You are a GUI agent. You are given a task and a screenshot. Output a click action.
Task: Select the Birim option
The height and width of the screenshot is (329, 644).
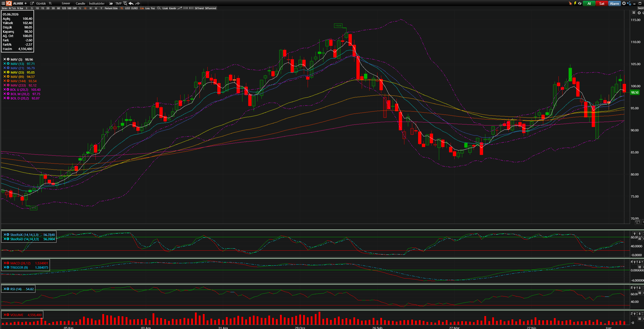tap(5, 8)
